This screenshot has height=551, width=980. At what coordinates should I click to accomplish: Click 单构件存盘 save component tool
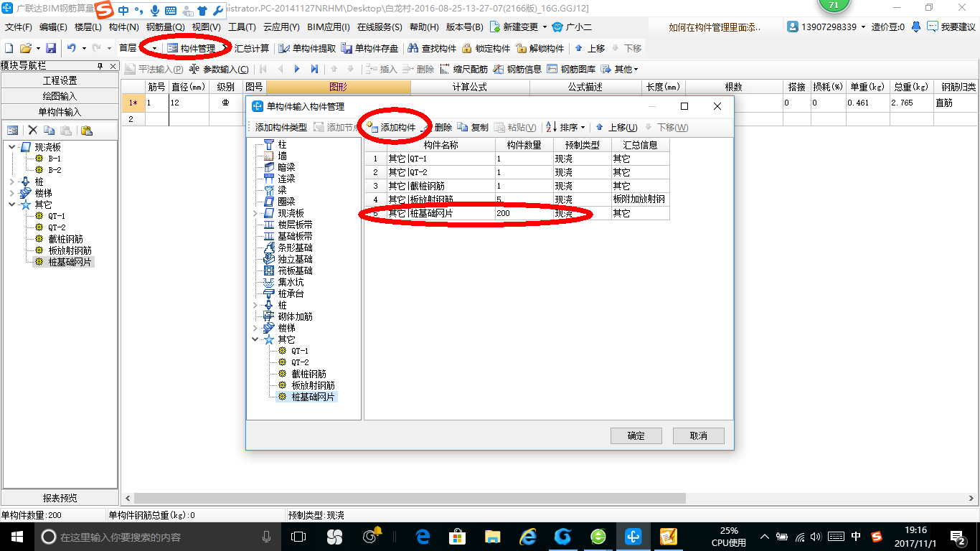(x=369, y=48)
